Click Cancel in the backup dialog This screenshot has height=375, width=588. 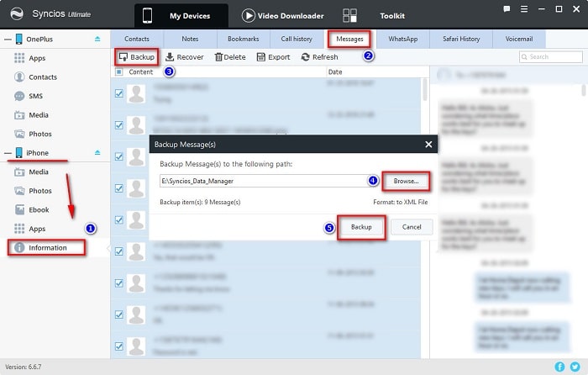click(x=412, y=227)
